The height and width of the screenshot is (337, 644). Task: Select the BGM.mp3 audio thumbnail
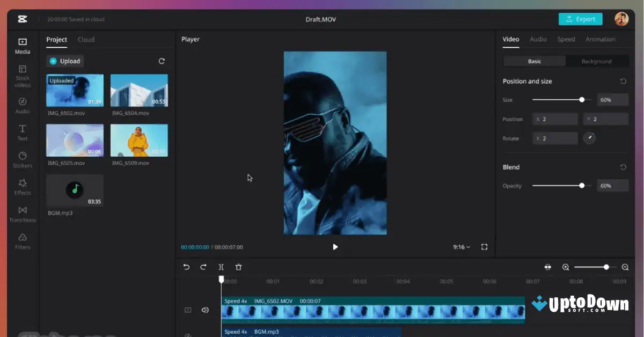(75, 191)
